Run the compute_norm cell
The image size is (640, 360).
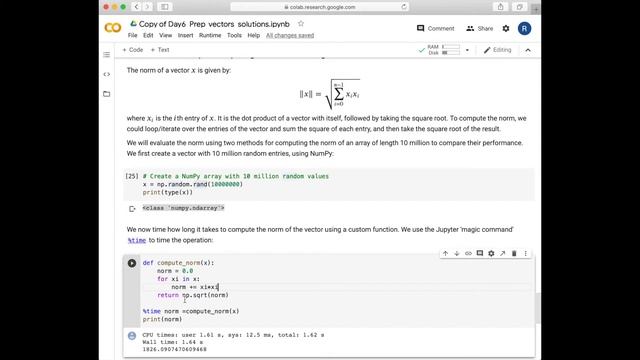(132, 263)
